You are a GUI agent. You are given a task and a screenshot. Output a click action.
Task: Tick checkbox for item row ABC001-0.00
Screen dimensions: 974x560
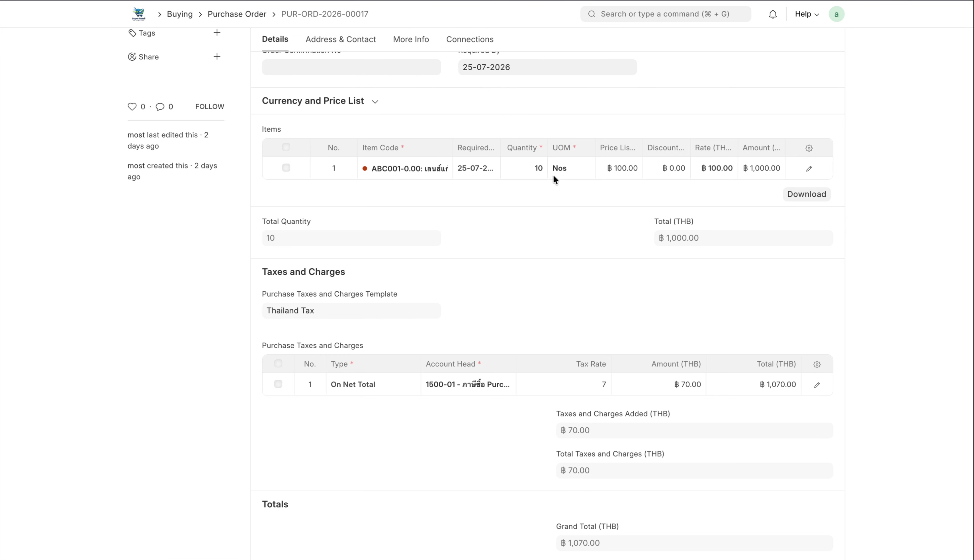tap(286, 168)
